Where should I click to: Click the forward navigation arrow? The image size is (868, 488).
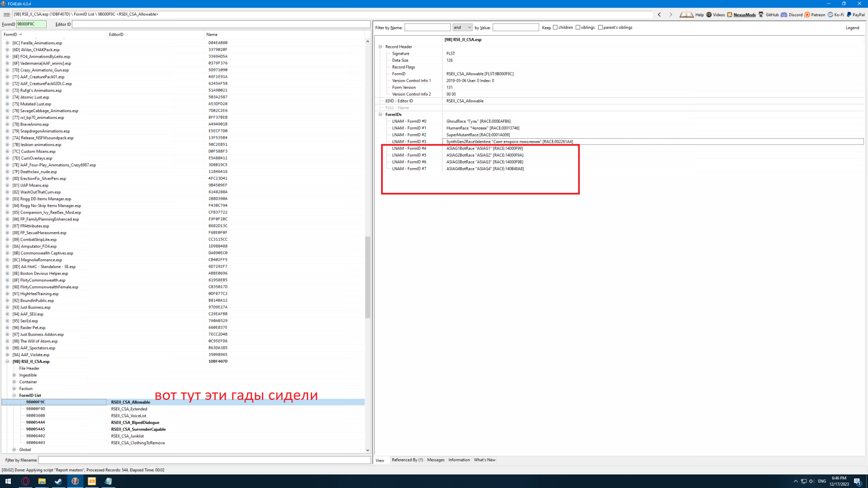(x=671, y=14)
